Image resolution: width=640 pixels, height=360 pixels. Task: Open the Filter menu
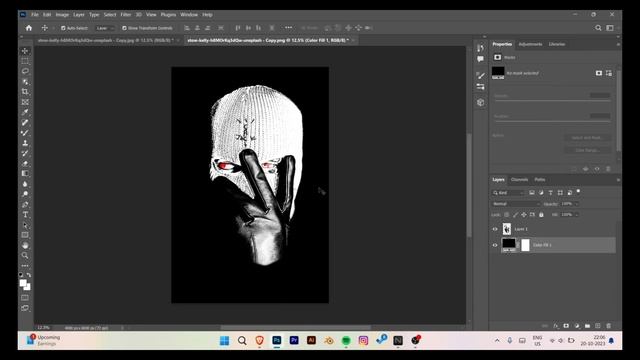tap(126, 15)
